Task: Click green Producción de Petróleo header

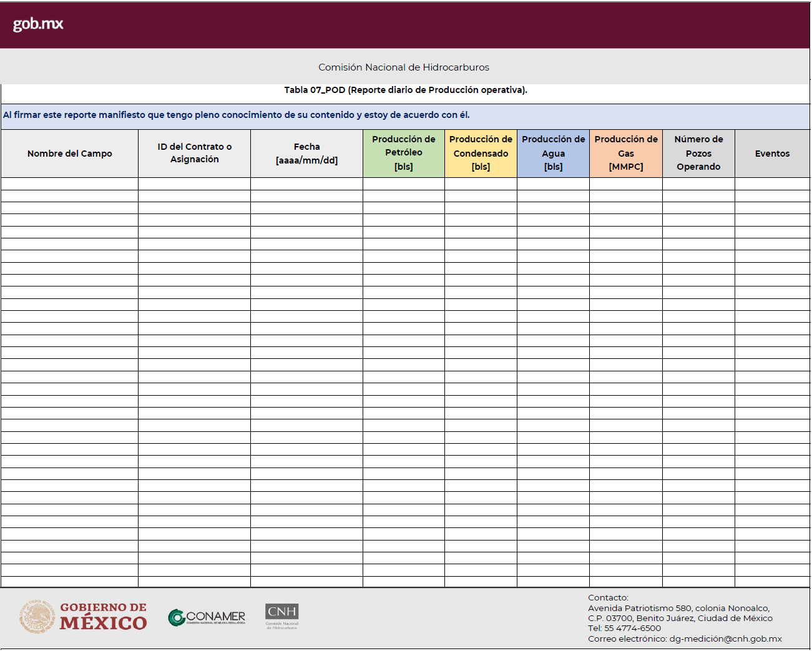Action: [x=404, y=154]
